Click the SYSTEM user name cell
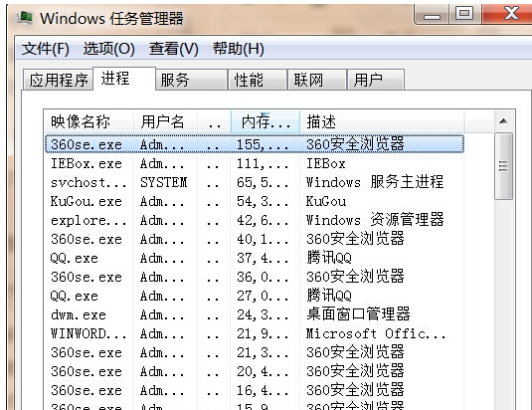Screen dimensions: 532x410 pos(163,182)
